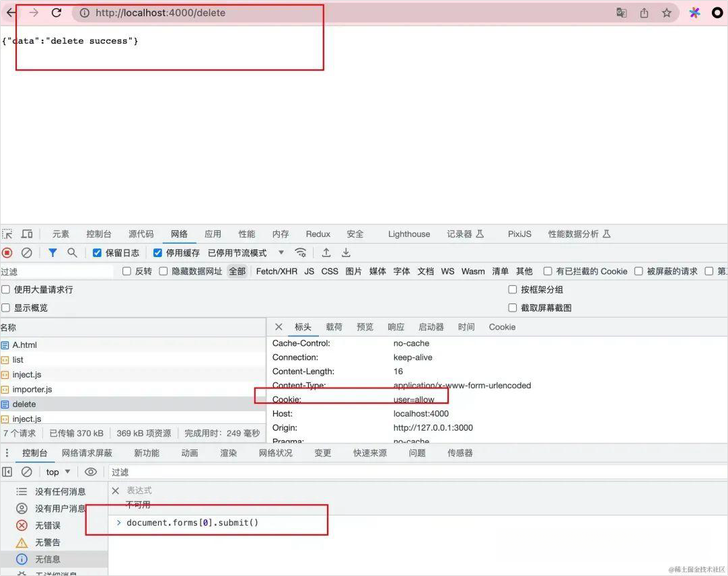Click the site info icon in address bar

(x=85, y=13)
